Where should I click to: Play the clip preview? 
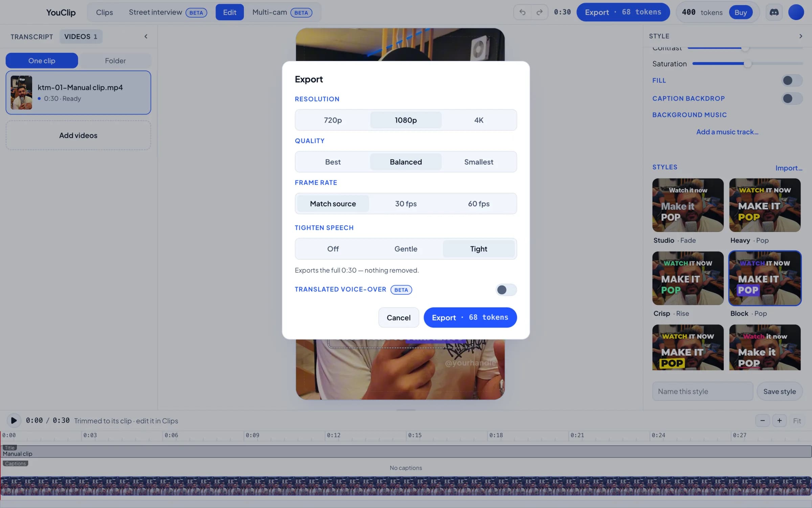[x=14, y=420]
